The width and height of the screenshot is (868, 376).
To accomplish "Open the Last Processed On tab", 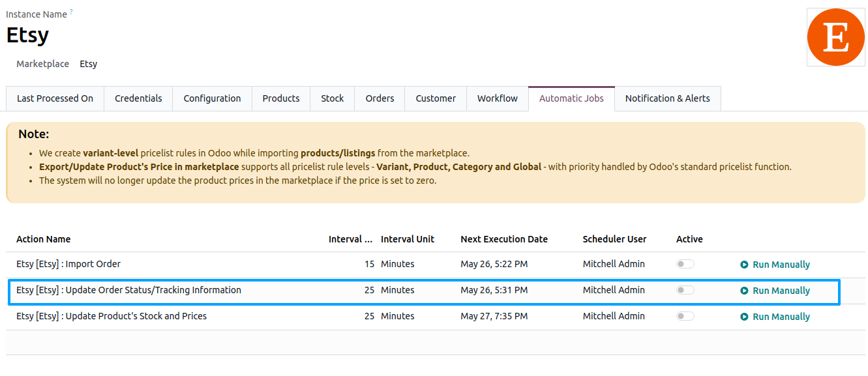I will click(x=55, y=98).
